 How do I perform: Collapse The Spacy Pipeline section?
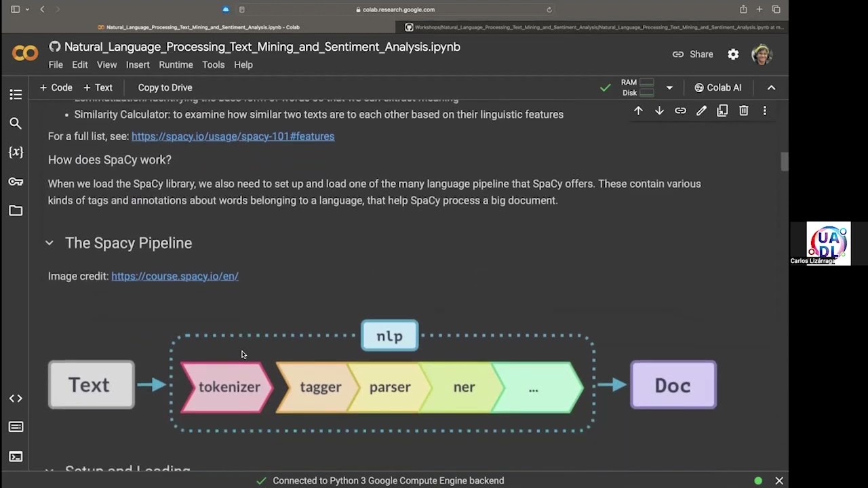[x=49, y=243]
